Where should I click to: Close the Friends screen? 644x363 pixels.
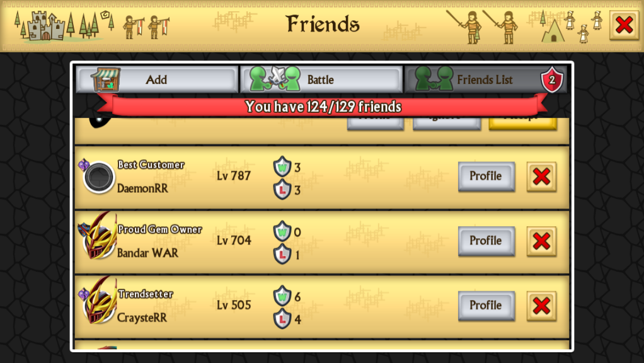(624, 25)
